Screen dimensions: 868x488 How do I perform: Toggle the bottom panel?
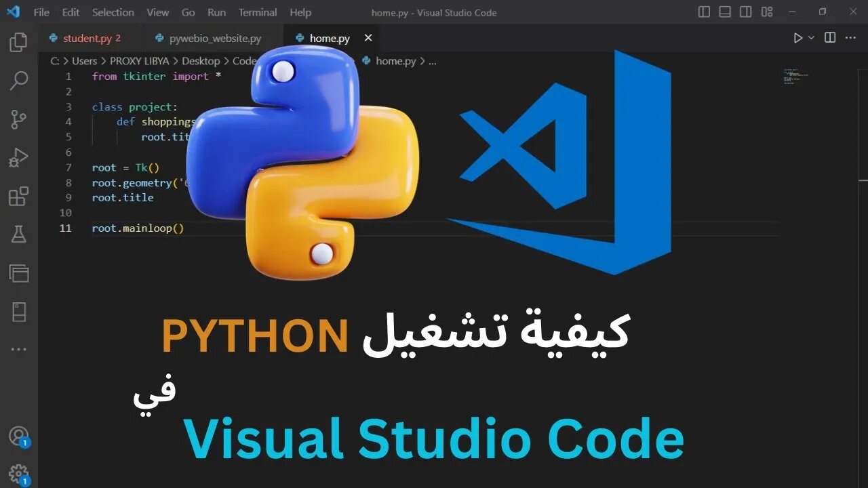pyautogui.click(x=725, y=12)
